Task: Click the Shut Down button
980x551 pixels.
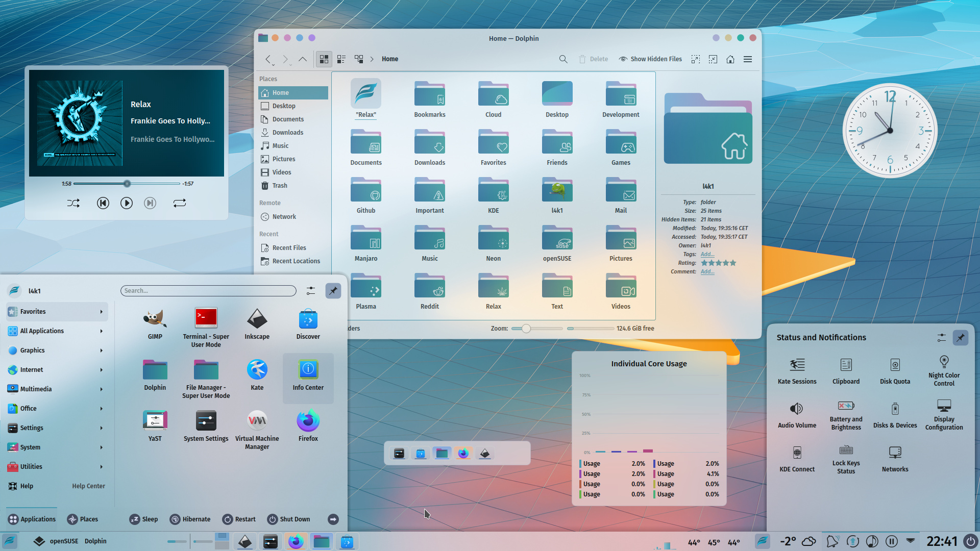Action: click(288, 519)
